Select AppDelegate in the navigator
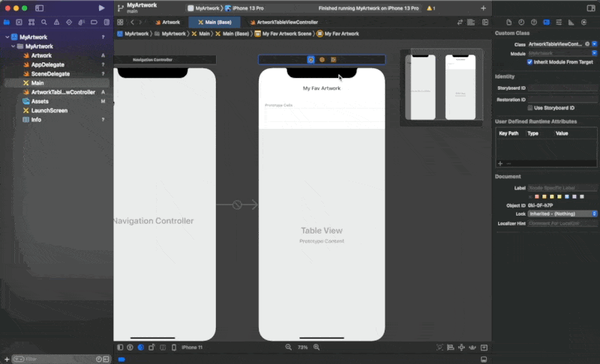This screenshot has height=364, width=600. [x=48, y=64]
